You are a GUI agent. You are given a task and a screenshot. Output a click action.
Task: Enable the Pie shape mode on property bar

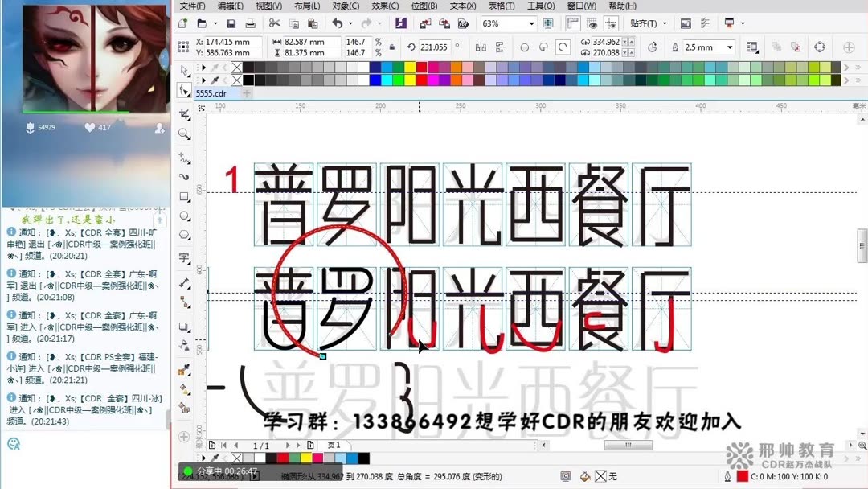point(543,47)
